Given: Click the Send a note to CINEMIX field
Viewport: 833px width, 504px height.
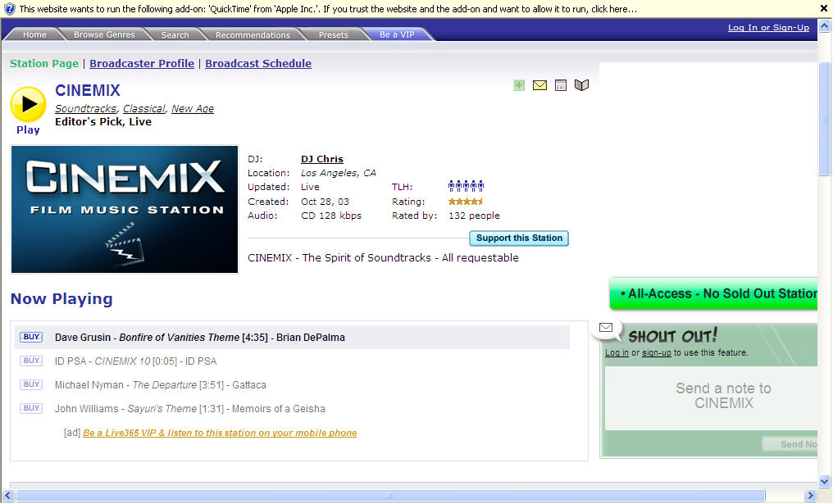Looking at the screenshot, I should (712, 397).
